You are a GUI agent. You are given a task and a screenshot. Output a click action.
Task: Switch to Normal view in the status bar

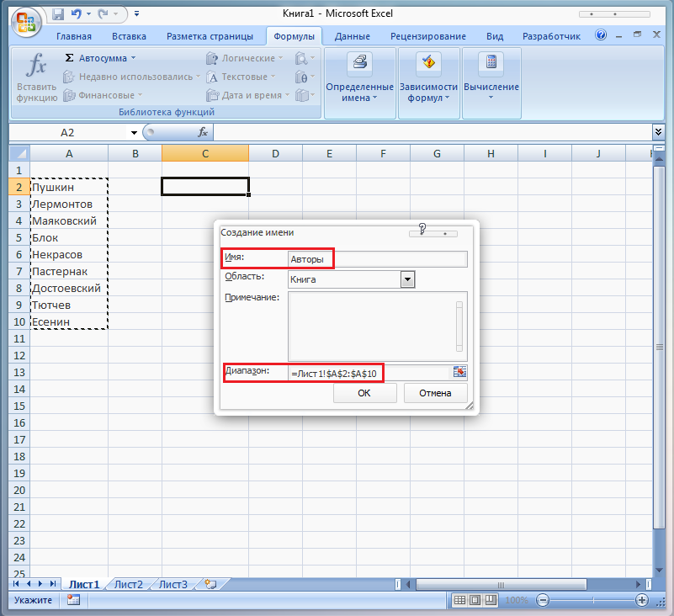[x=459, y=601]
